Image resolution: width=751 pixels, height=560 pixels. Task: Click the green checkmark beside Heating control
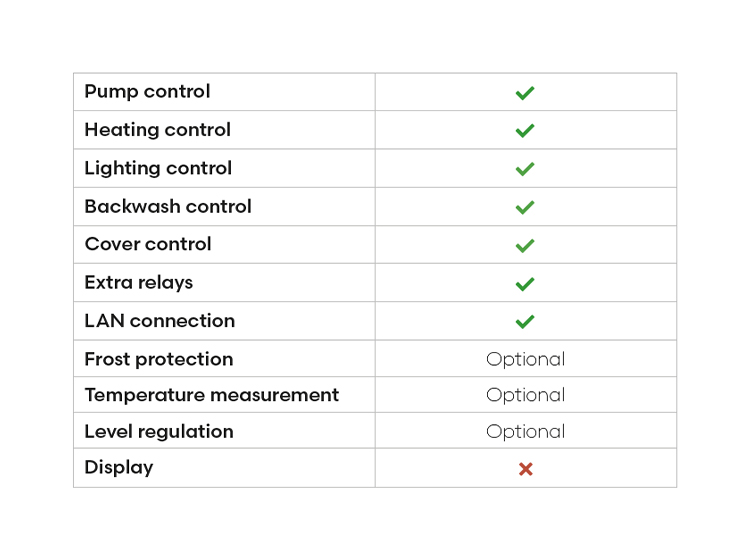coord(525,131)
